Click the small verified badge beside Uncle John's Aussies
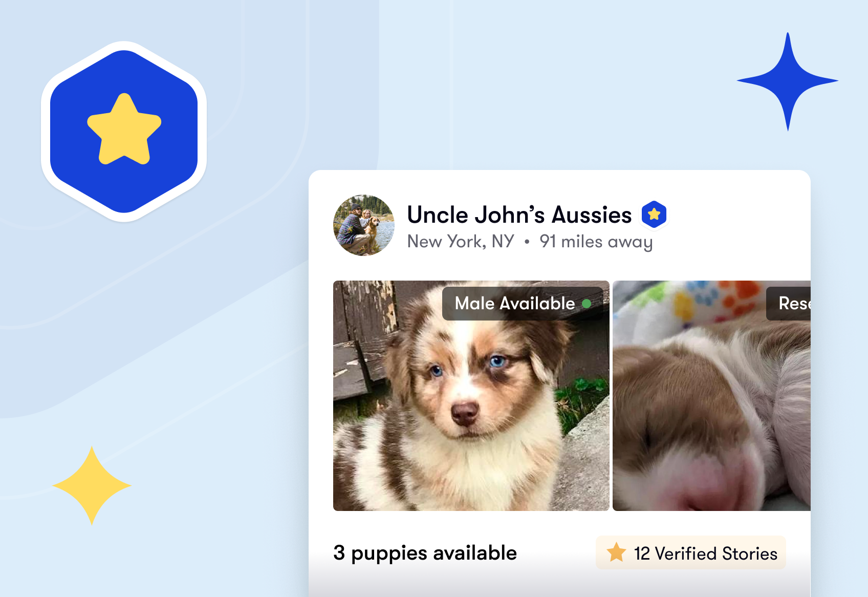The height and width of the screenshot is (597, 868). 654,215
